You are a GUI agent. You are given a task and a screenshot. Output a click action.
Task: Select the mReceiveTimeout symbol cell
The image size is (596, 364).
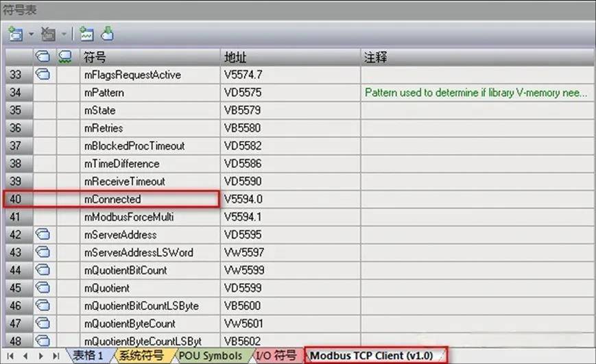tap(150, 181)
